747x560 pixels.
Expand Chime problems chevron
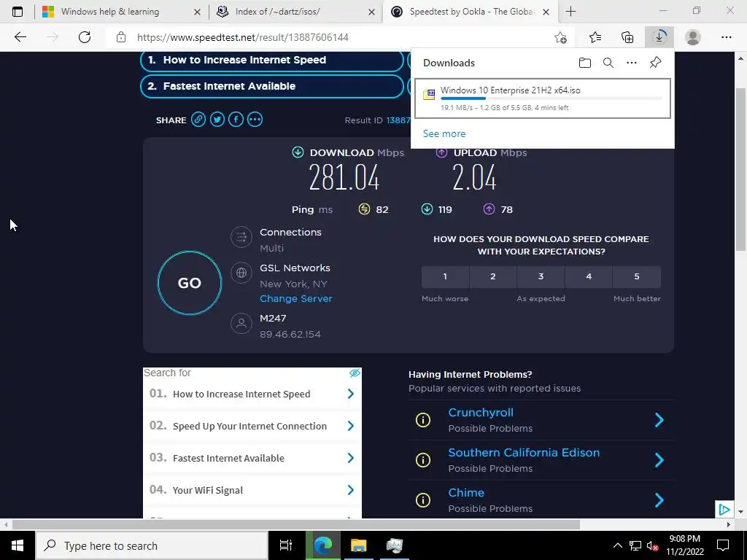tap(659, 500)
